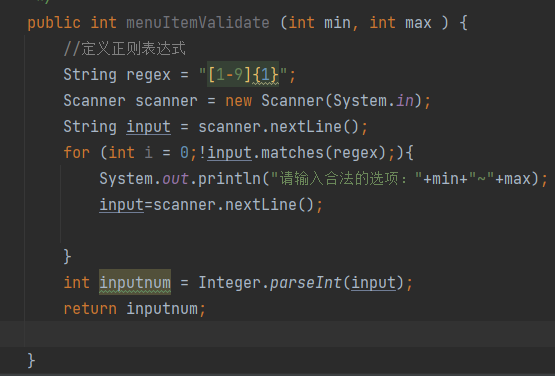Click 'int i' in the for loop

130,153
